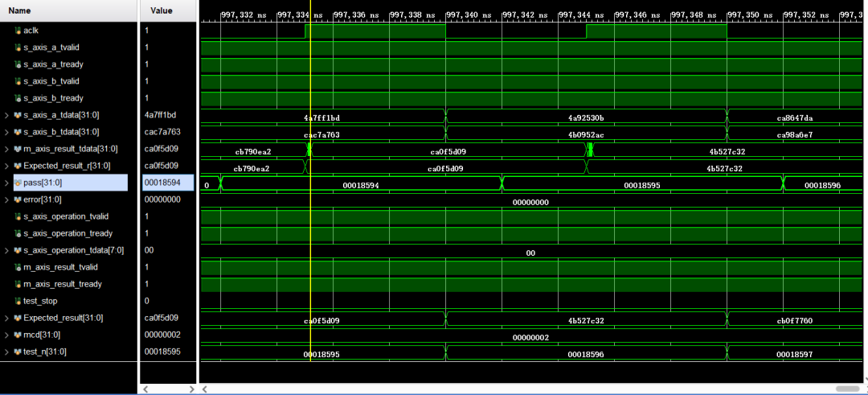Click the s_axis_b_tready signal icon
868x395 pixels.
[x=18, y=98]
